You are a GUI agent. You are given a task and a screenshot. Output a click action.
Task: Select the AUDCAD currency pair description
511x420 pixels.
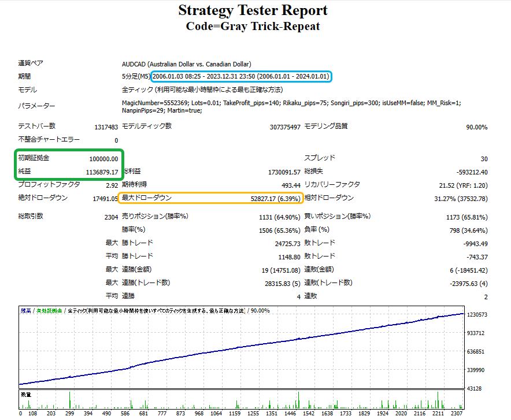[186, 64]
